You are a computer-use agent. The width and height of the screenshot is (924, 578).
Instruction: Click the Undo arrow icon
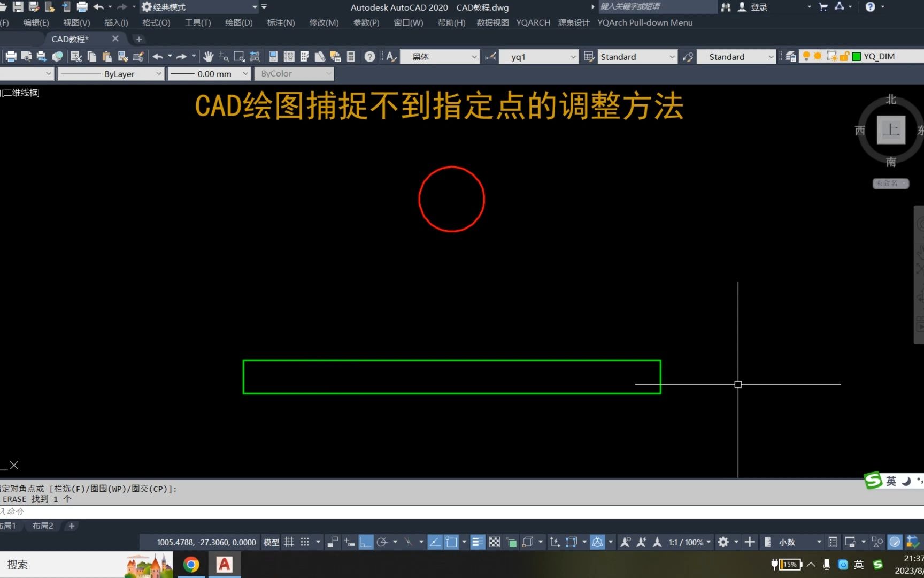coord(158,57)
